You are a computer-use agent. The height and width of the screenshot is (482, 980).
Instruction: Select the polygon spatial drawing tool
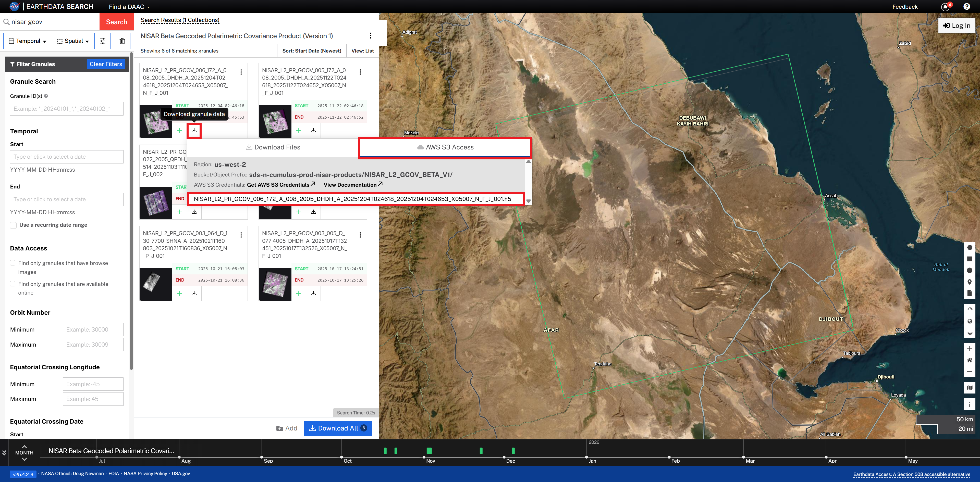tap(970, 247)
